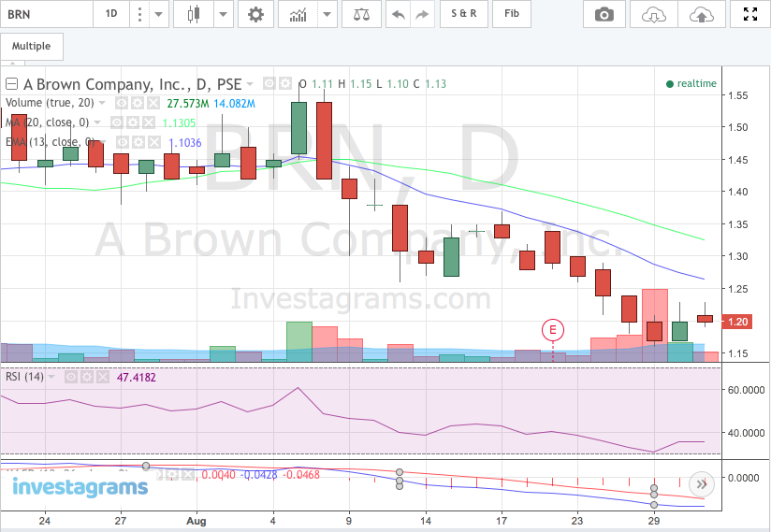Remove the MA (20) indicator
The height and width of the screenshot is (532, 771).
pos(149,122)
